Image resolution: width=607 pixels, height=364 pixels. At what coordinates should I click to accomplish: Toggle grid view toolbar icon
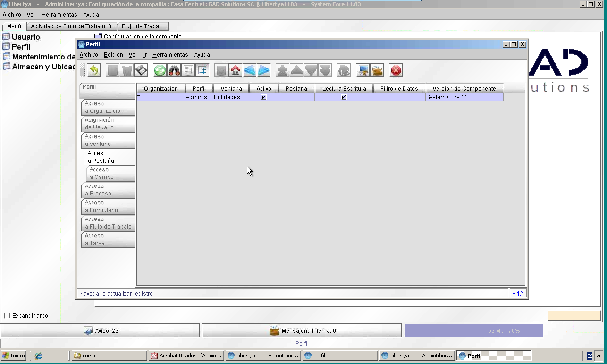(x=202, y=70)
